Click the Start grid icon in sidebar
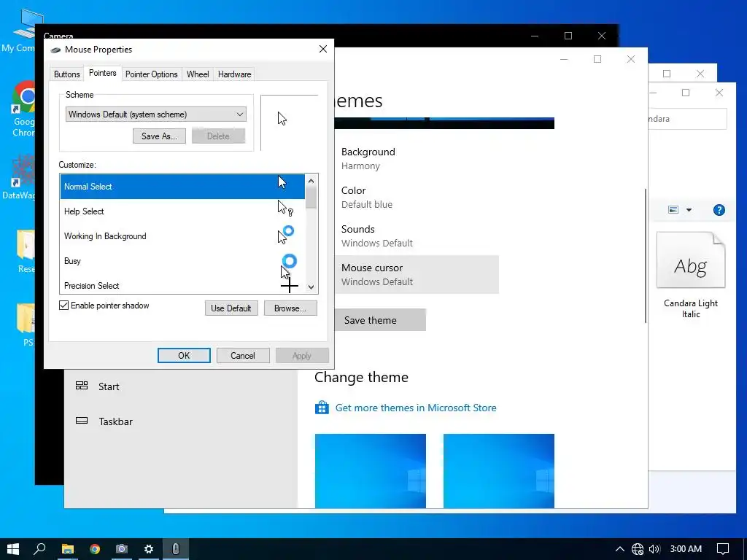This screenshot has height=560, width=747. 82,386
